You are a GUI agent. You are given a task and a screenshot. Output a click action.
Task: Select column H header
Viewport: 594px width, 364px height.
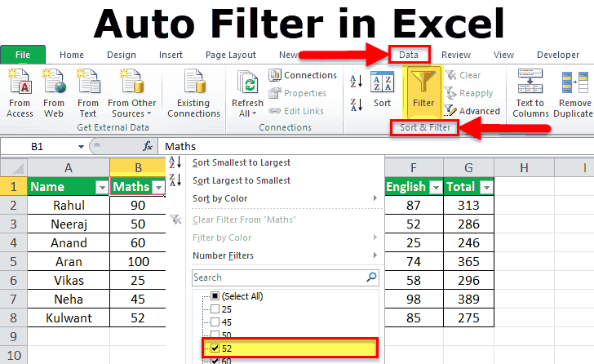pyautogui.click(x=524, y=167)
